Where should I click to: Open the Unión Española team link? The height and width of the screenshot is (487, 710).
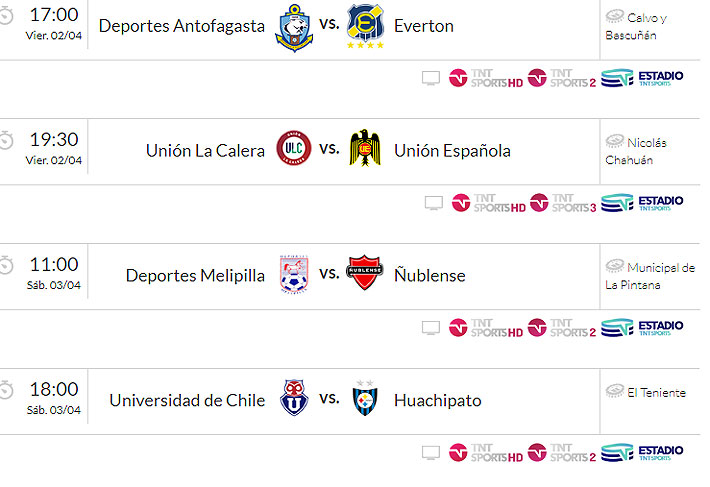click(452, 151)
